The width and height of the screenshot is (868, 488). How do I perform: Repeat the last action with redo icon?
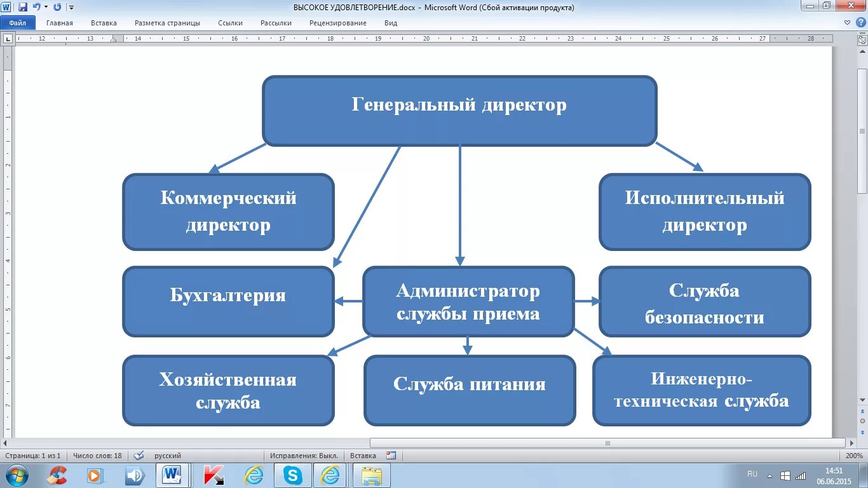coord(57,7)
